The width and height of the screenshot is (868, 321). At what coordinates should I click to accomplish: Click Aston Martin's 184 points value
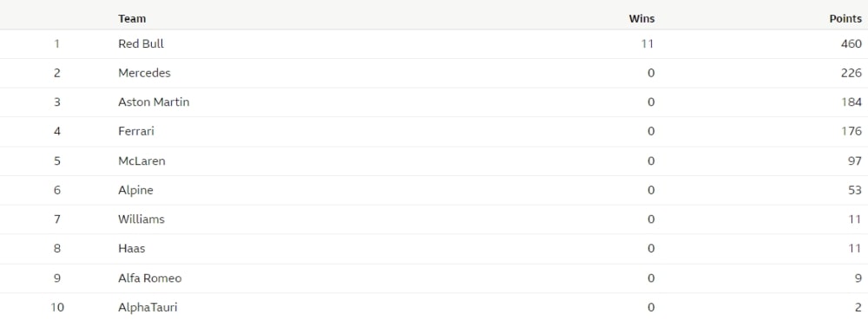click(x=852, y=102)
